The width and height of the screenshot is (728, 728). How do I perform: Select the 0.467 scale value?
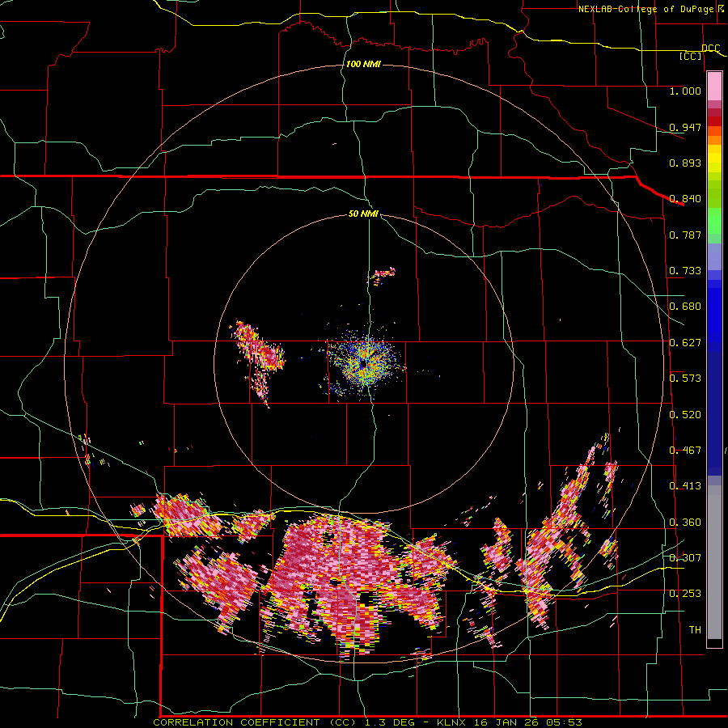click(x=685, y=451)
